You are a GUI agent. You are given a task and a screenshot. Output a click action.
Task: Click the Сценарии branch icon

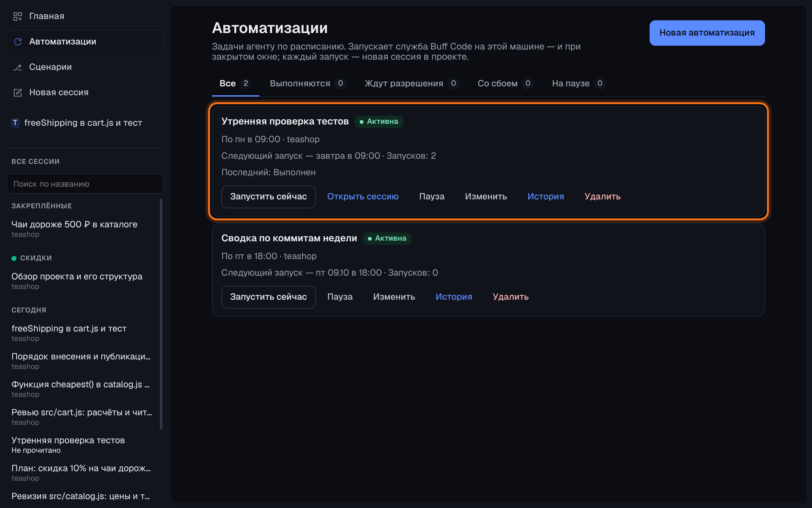click(17, 67)
